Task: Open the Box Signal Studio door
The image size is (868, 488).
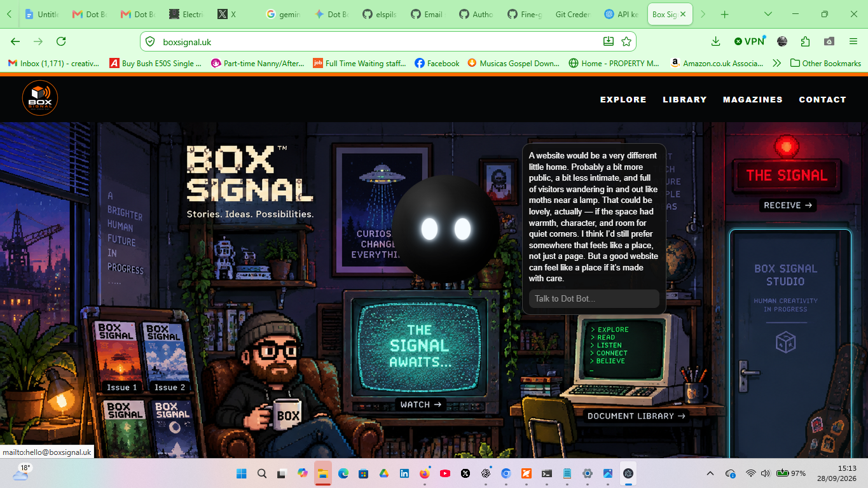Action: [790, 344]
